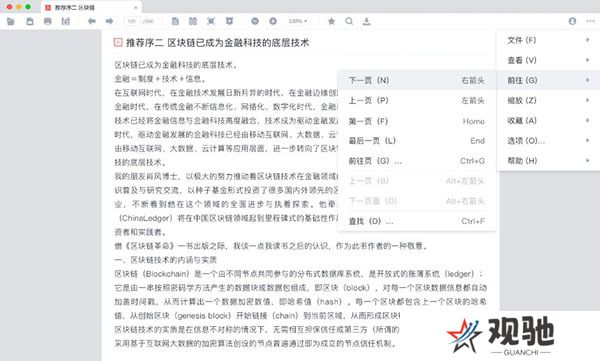The image size is (600, 361).
Task: Expand the arrow beside 查看 (V)
Action: (x=587, y=60)
